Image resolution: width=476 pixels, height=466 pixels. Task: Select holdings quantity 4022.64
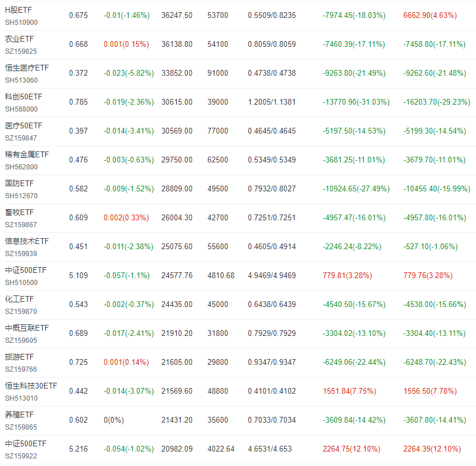221,449
